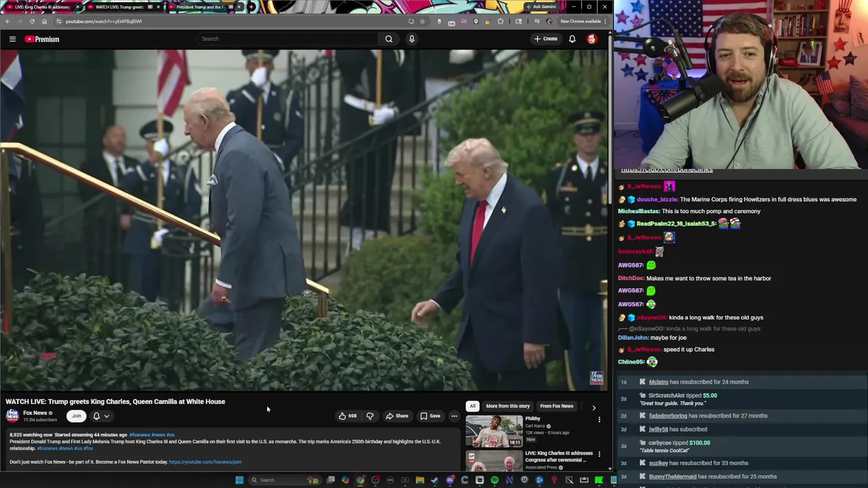
Task: Open more actions menu beside Save
Action: point(454,416)
